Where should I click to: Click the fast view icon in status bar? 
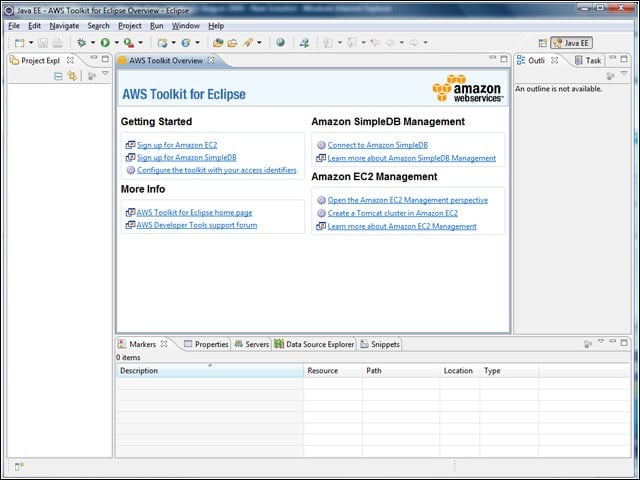click(x=19, y=466)
